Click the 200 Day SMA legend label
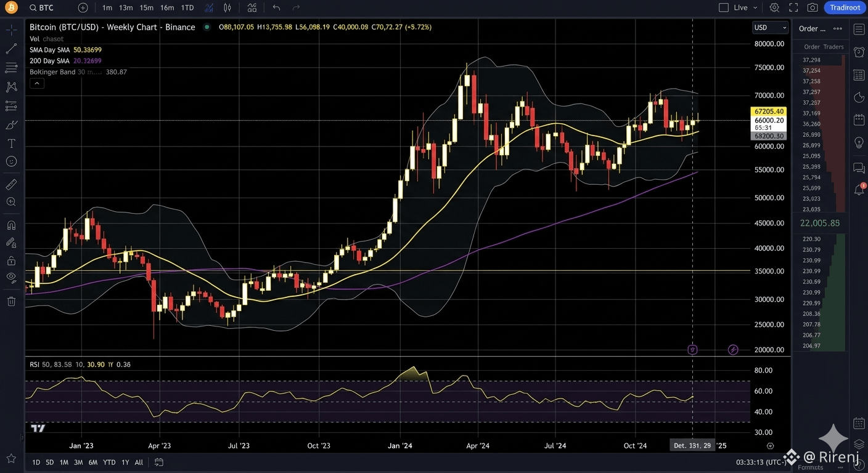 49,61
